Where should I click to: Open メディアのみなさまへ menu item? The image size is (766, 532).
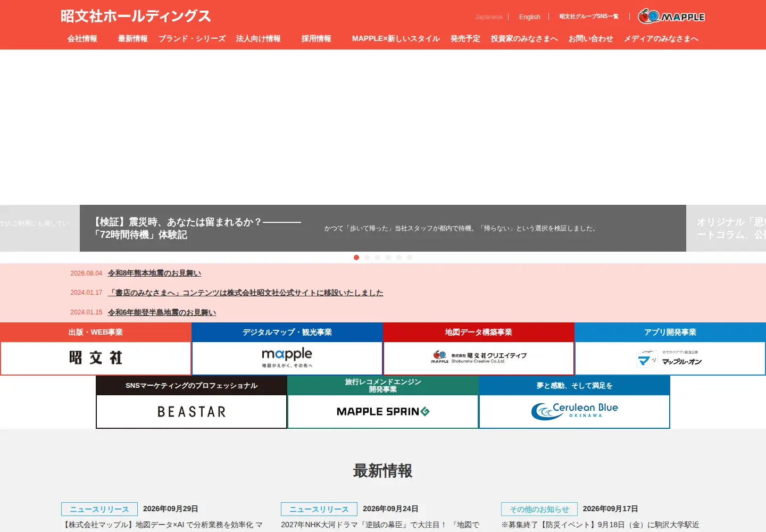661,38
